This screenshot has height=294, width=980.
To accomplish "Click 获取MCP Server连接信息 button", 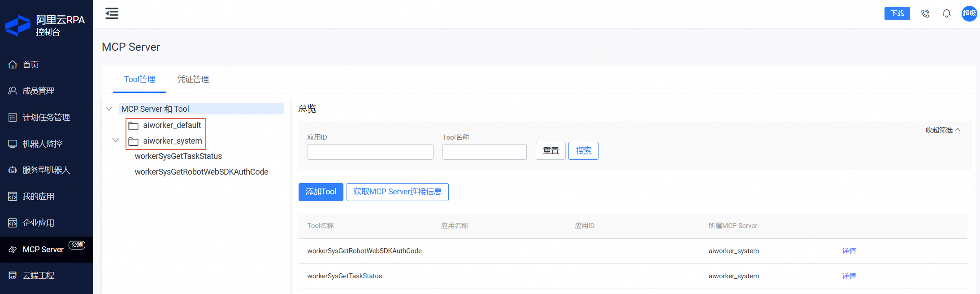I will click(398, 192).
